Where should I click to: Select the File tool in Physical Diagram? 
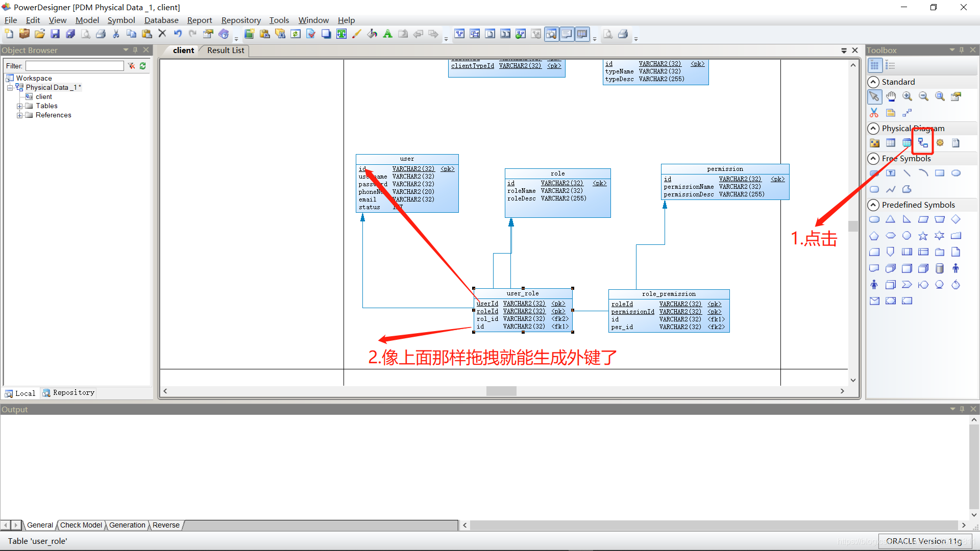956,143
